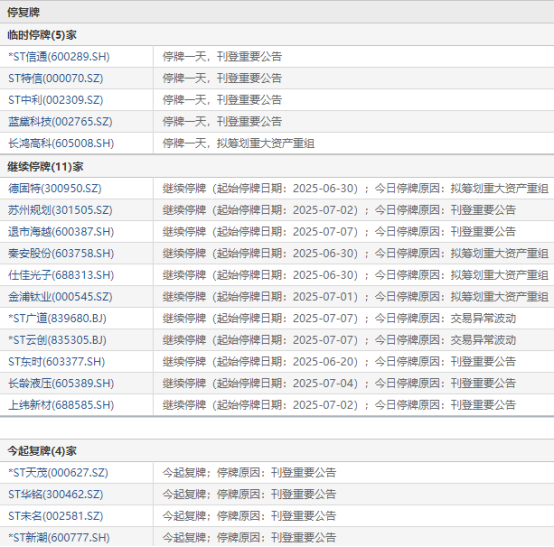The image size is (554, 547).
Task: Open 上纬新材(688585.SH) stock page
Action: (x=61, y=405)
